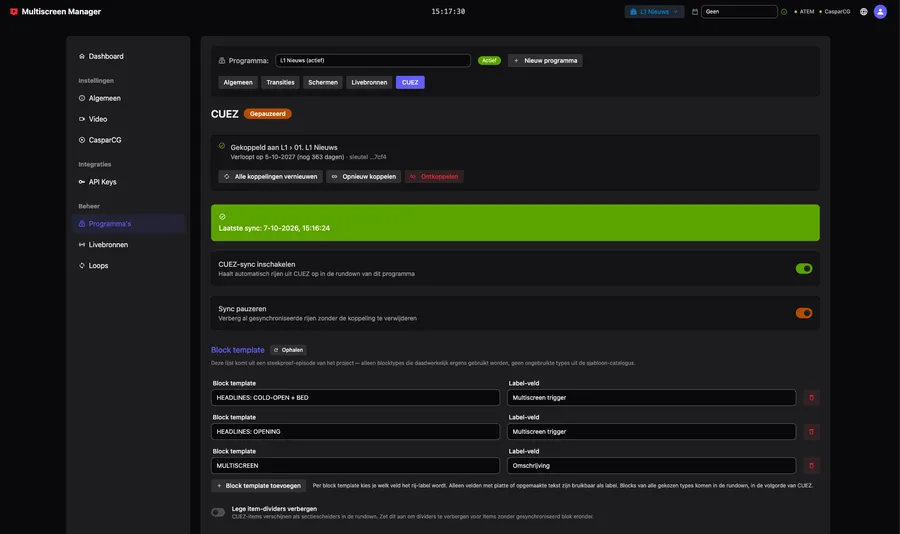Click the Gepauzeerd status badge
This screenshot has width=900, height=534.
[267, 114]
